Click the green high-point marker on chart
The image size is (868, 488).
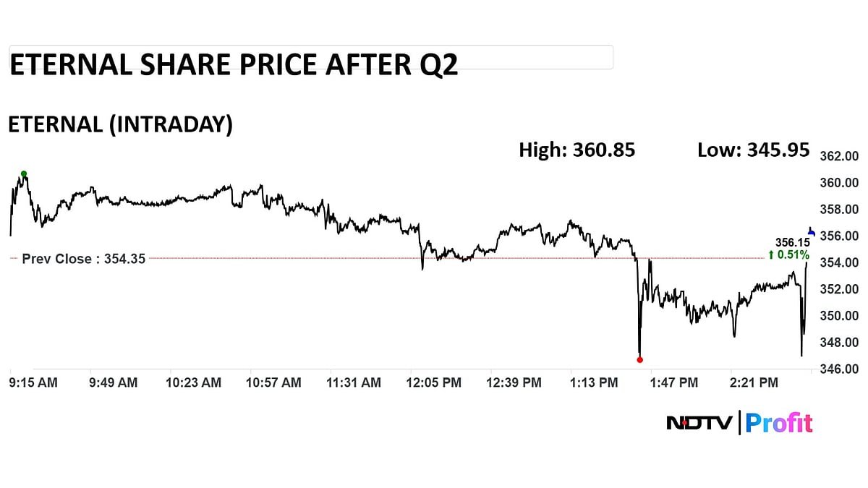click(24, 174)
